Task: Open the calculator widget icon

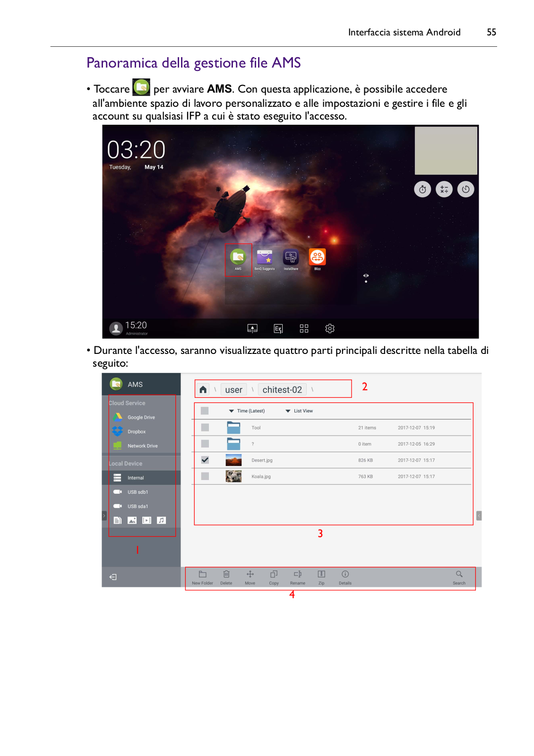Action: coord(444,189)
